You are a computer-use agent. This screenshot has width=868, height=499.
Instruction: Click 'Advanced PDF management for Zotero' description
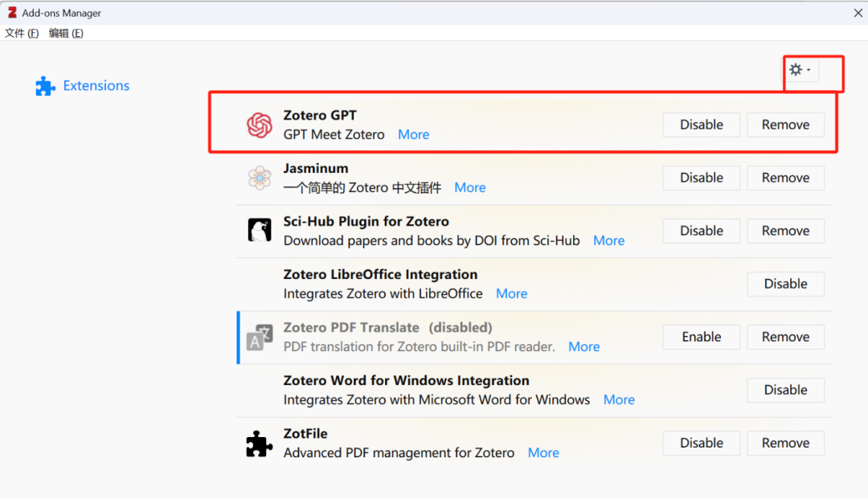pos(399,453)
